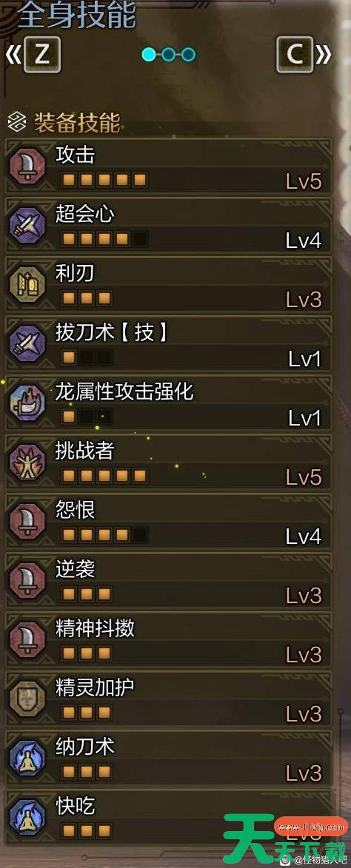Click the 纳刀术 skill icon

pos(27,758)
